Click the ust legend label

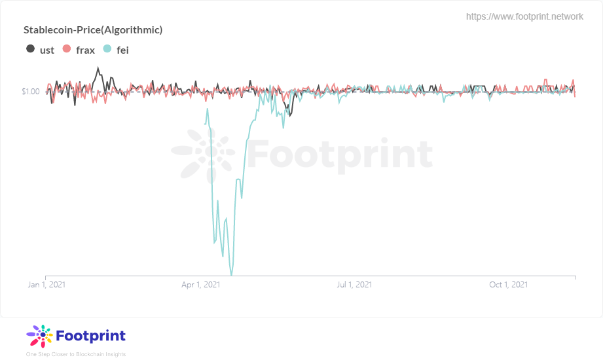[x=47, y=50]
